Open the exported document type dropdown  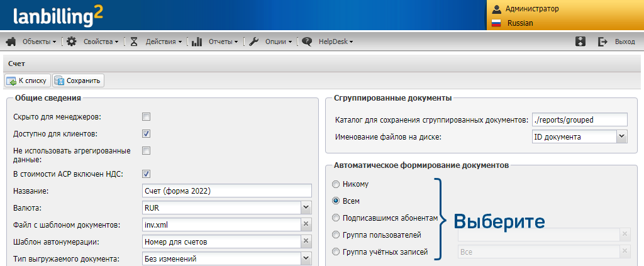pos(306,258)
